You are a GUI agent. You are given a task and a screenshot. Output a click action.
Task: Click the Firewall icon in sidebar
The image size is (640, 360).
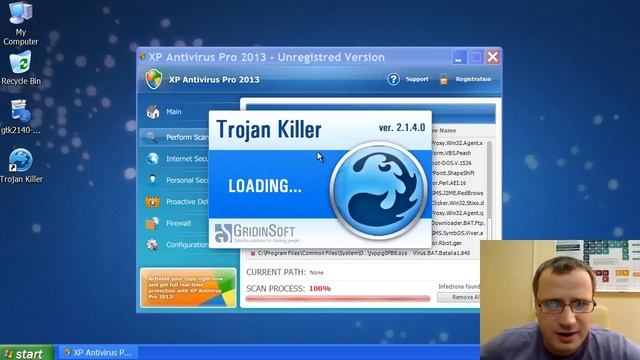pyautogui.click(x=153, y=223)
